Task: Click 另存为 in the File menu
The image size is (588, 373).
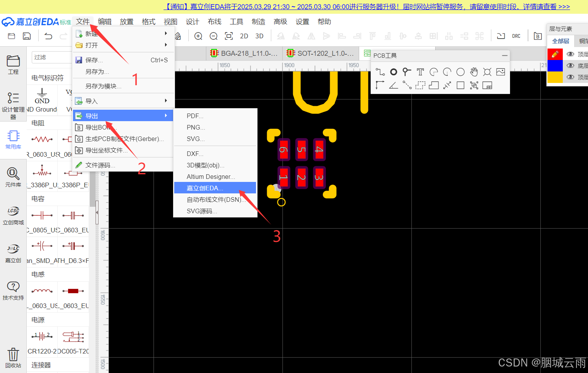Action: [x=123, y=71]
